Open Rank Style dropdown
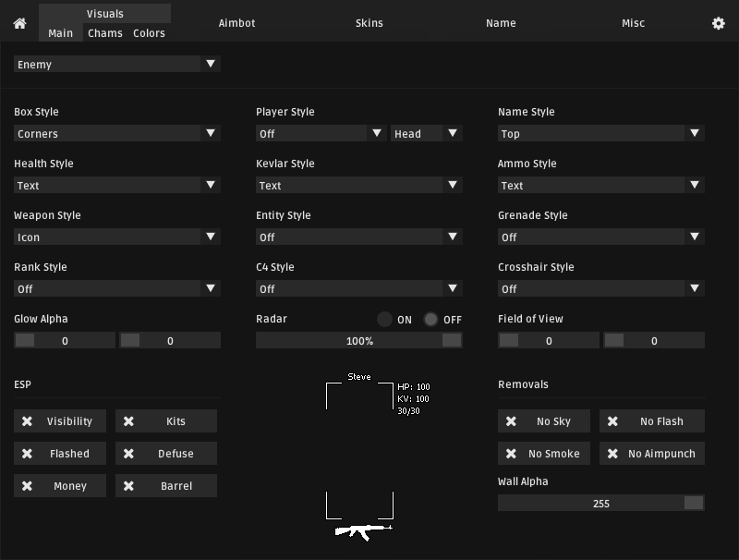Screen dimensions: 739x560 [x=117, y=288]
